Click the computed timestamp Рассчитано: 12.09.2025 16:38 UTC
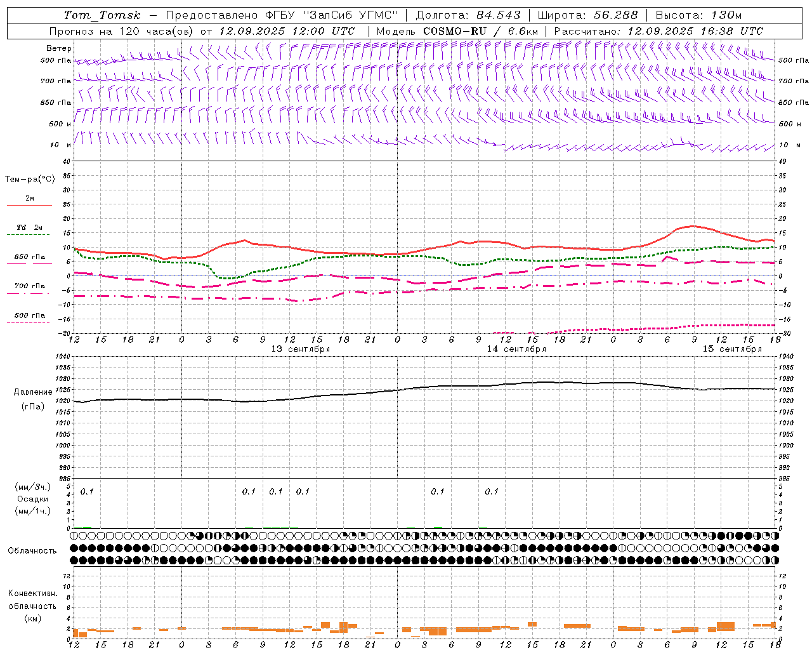The image size is (812, 650). (658, 31)
